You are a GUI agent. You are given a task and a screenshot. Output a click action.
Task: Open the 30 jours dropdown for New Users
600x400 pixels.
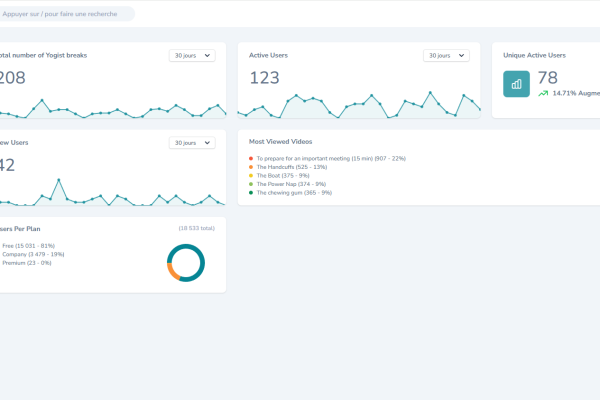(x=192, y=143)
